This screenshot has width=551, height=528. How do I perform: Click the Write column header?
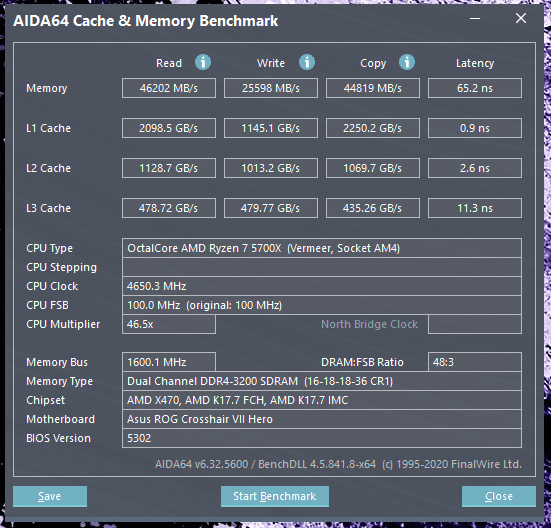[x=271, y=63]
